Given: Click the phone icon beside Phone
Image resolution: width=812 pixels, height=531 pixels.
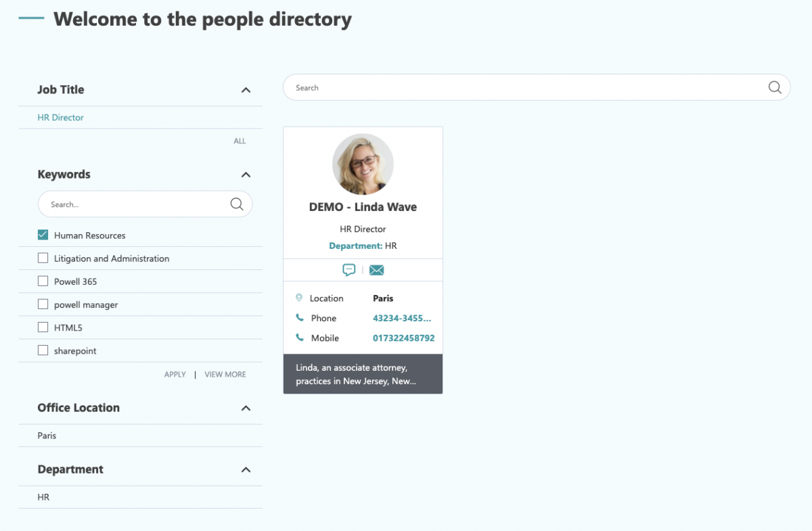Looking at the screenshot, I should [300, 318].
